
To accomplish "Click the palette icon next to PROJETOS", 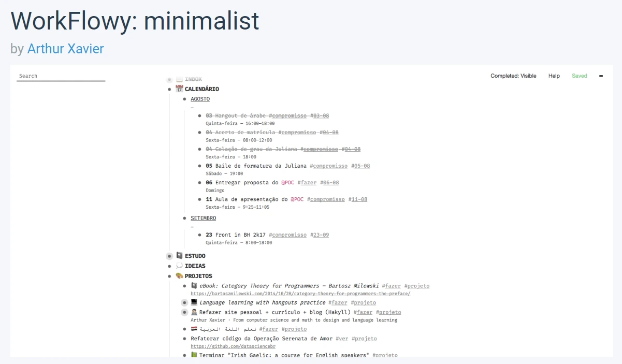I will point(179,276).
